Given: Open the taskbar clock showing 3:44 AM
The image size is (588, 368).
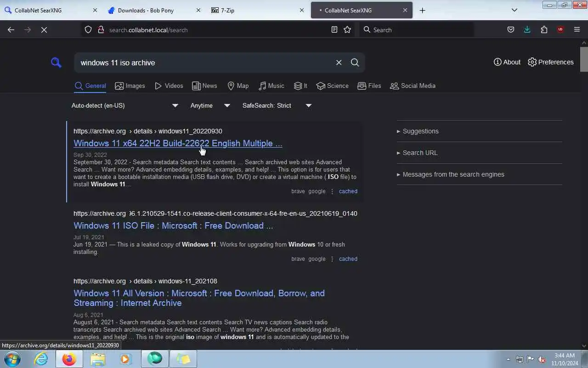Looking at the screenshot, I should 565,359.
